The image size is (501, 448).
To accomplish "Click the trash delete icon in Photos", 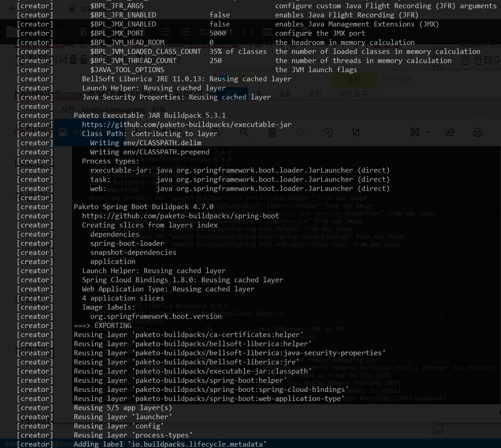I will click(x=272, y=132).
